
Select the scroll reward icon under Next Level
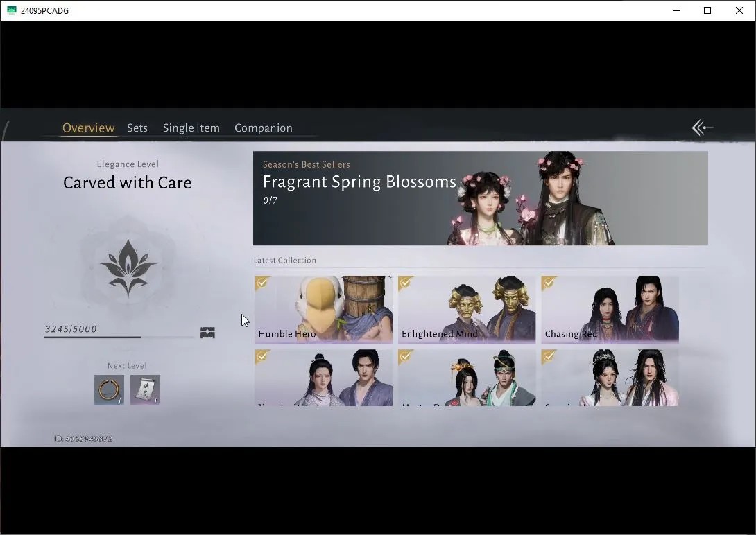pyautogui.click(x=145, y=389)
